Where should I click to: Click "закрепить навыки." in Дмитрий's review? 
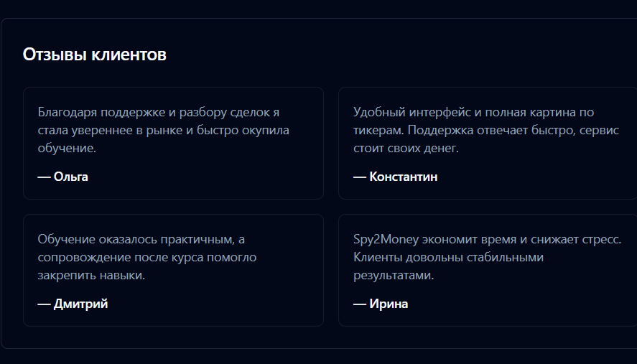pyautogui.click(x=91, y=276)
